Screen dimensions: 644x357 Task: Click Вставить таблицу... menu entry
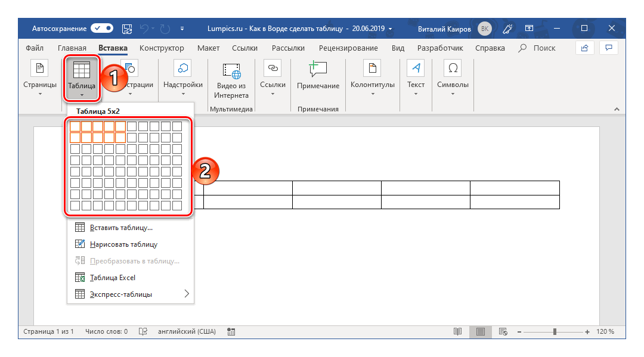(x=121, y=227)
